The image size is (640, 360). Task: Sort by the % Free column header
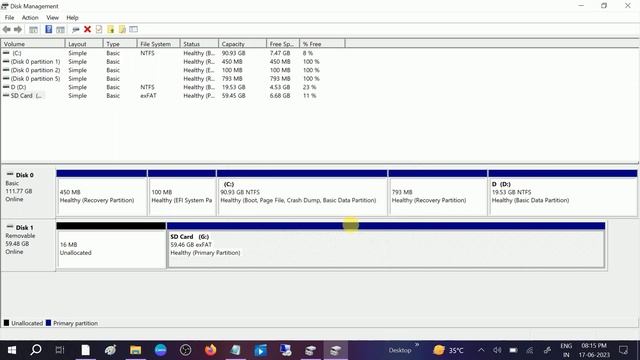(x=322, y=44)
